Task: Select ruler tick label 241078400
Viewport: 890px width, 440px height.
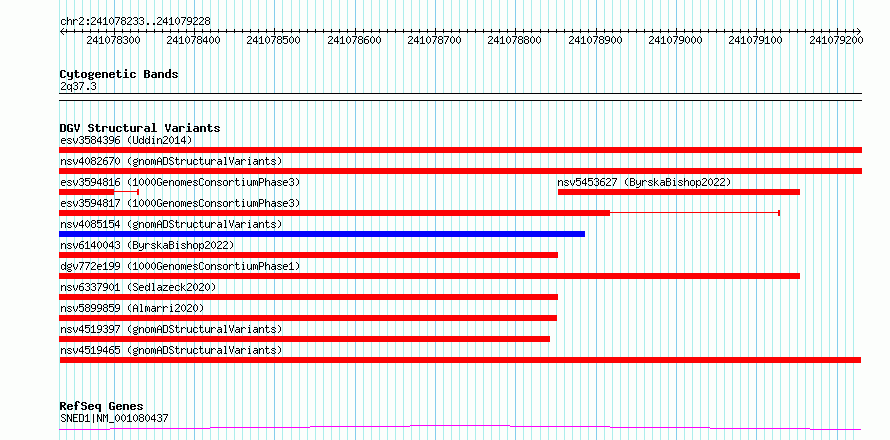Action: click(x=194, y=41)
